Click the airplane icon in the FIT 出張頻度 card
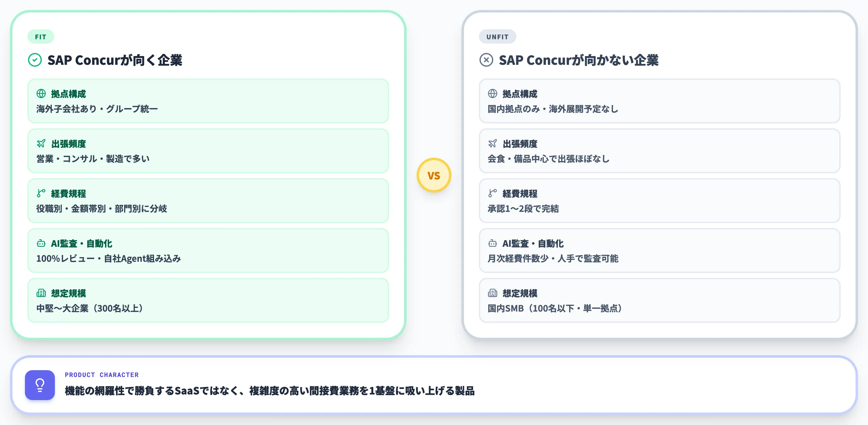This screenshot has height=425, width=868. pyautogui.click(x=41, y=143)
